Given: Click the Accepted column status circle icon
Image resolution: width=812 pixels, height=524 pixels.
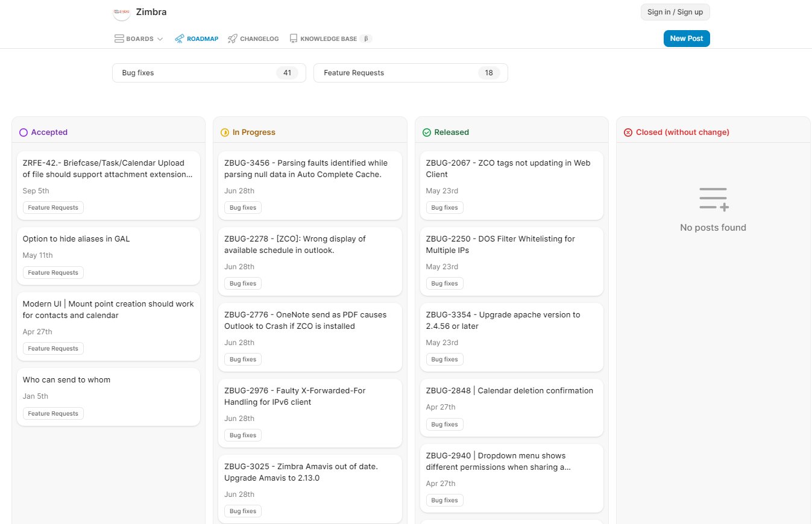Looking at the screenshot, I should click(24, 132).
